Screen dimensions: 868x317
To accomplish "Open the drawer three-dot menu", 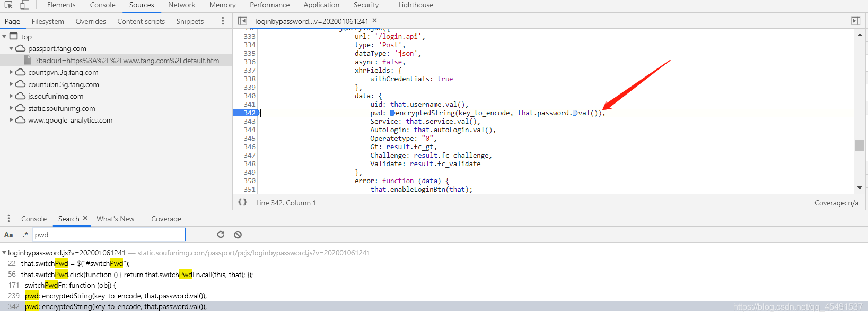I will [8, 219].
